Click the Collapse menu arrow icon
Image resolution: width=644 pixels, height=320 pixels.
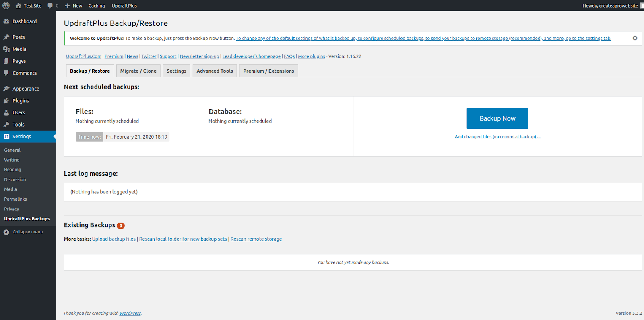(6, 232)
